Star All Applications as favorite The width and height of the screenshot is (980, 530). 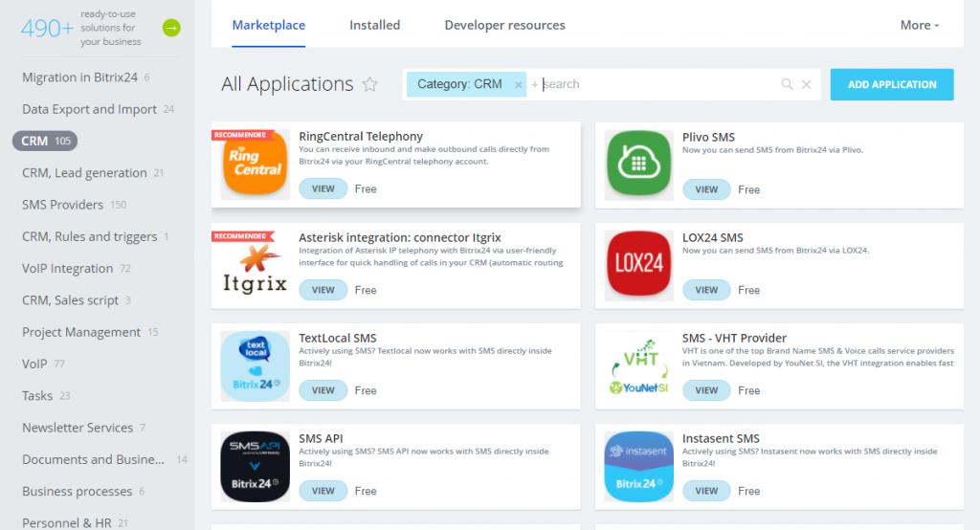point(370,84)
